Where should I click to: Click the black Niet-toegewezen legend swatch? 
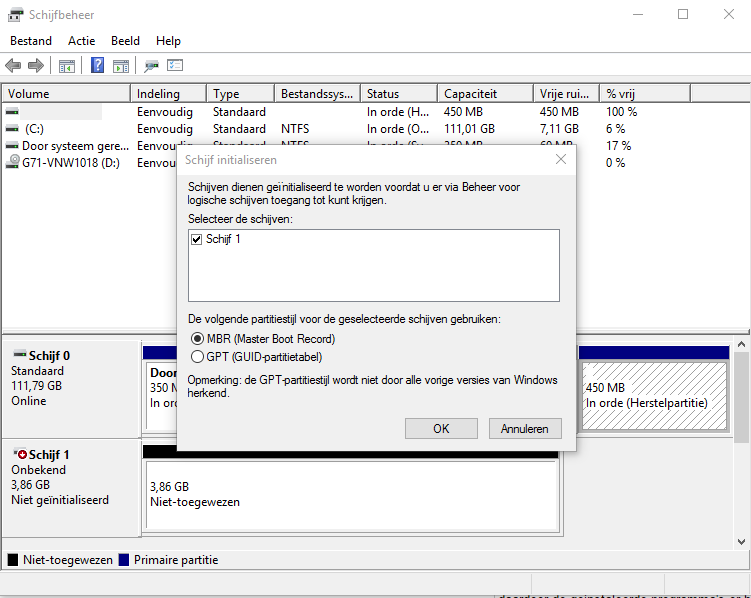click(x=13, y=560)
